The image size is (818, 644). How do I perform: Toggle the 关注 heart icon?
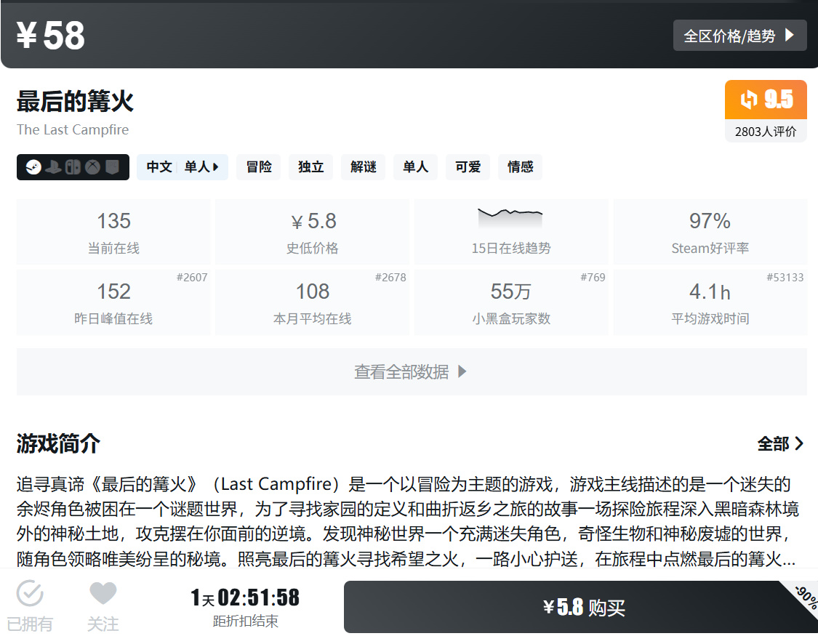(x=103, y=593)
